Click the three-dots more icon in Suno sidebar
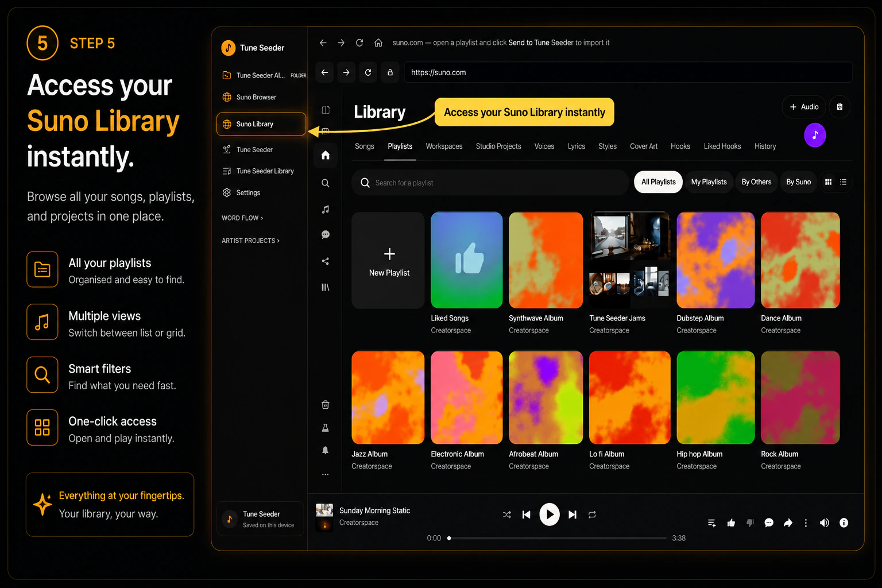 [326, 474]
